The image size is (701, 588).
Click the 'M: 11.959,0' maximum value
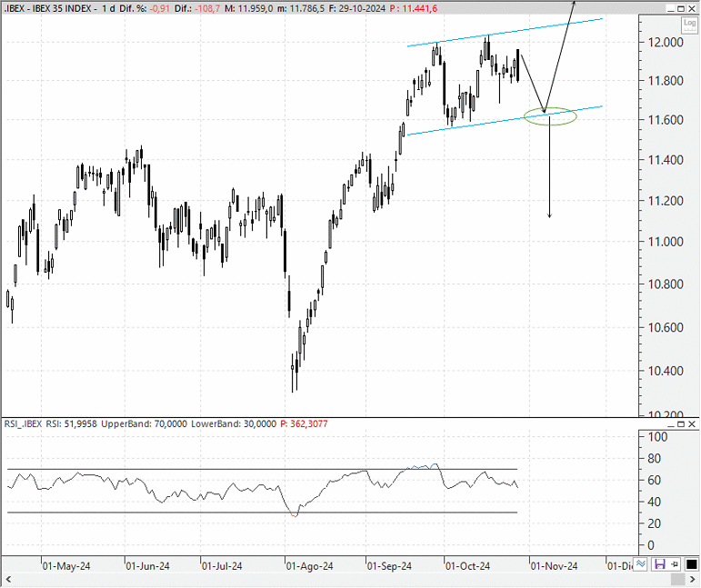click(248, 8)
